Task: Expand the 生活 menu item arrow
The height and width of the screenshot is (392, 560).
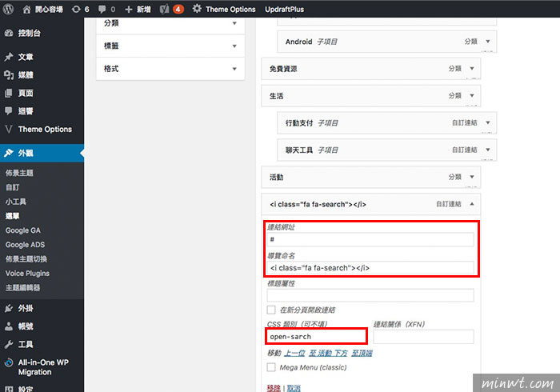Action: 472,96
